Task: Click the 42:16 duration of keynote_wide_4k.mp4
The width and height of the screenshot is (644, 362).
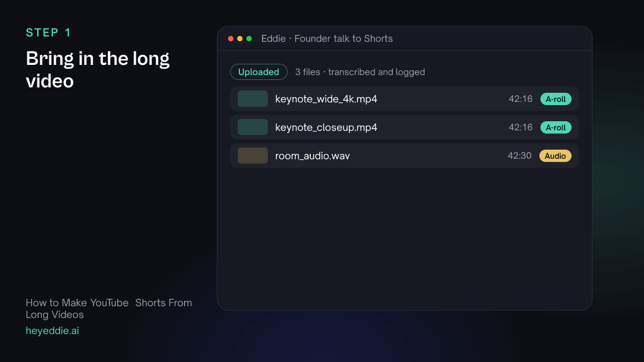Action: tap(521, 99)
